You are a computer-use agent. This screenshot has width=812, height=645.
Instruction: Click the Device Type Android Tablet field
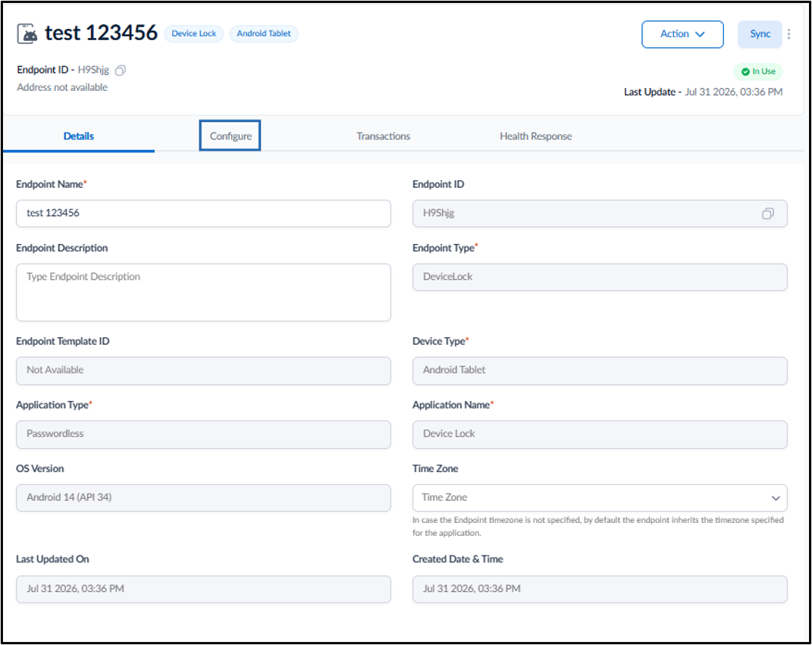click(x=600, y=371)
